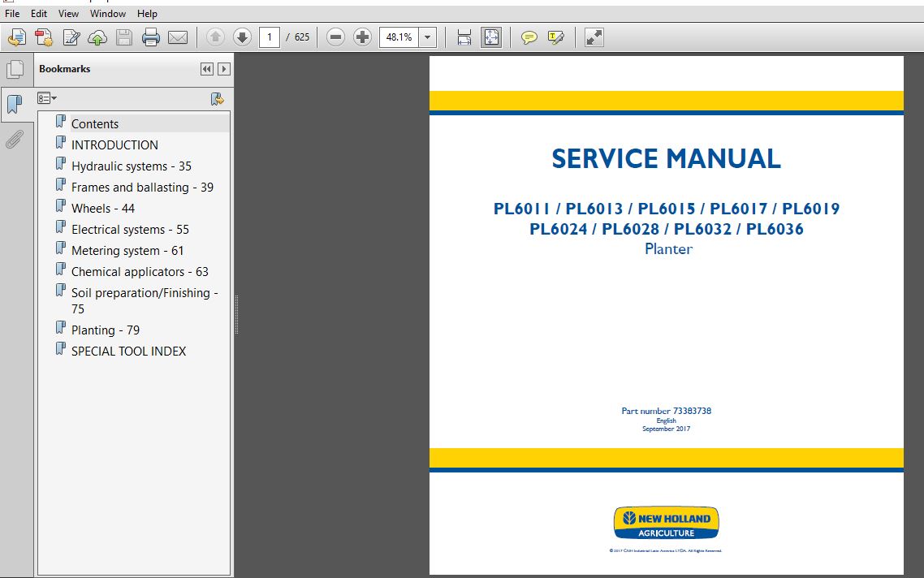Click the page number input field

coord(270,37)
